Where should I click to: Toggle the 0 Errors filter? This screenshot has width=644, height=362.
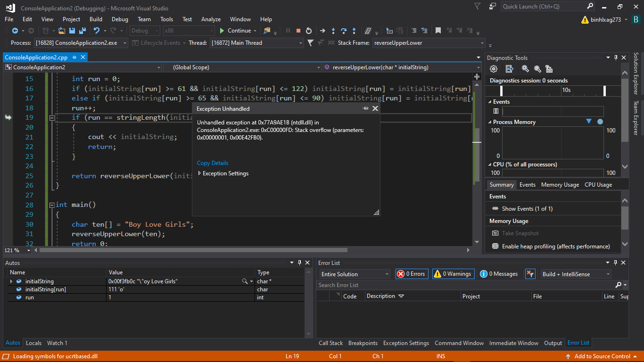click(412, 274)
